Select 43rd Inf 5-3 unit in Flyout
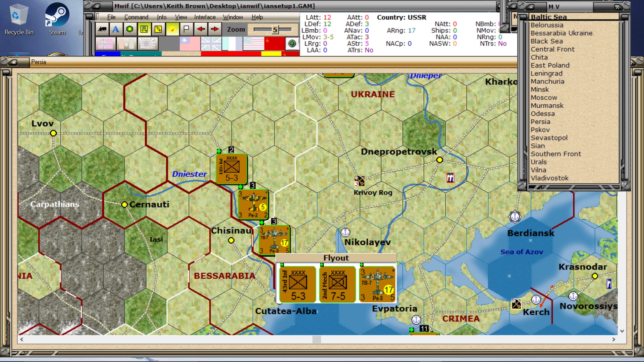Screen dimensions: 644x362 [297, 285]
